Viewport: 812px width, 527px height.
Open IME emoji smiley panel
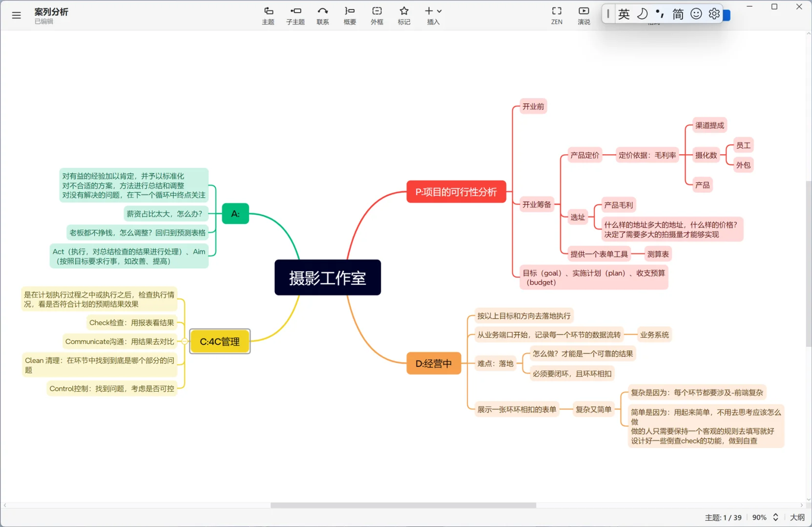pos(696,14)
